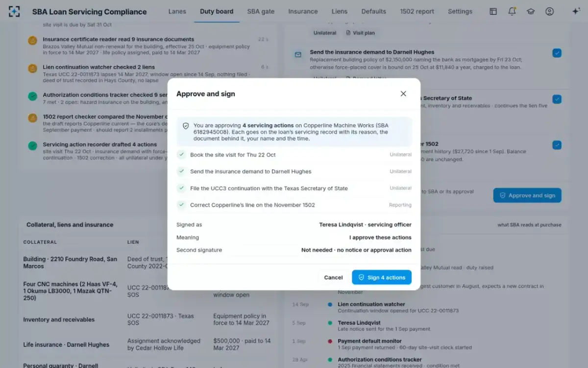Uncheck the 1502 correction checkbox
Image resolution: width=588 pixels, height=368 pixels.
tap(557, 145)
